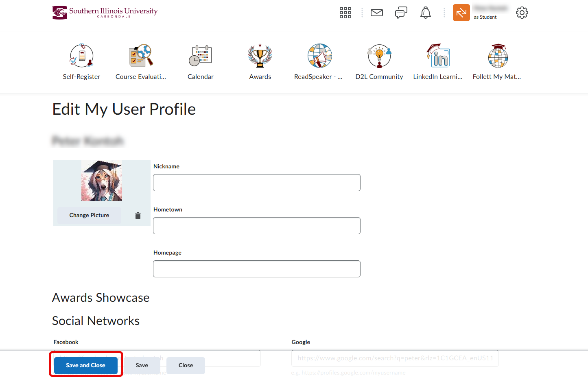Select the Course Evaluations icon

tap(140, 56)
